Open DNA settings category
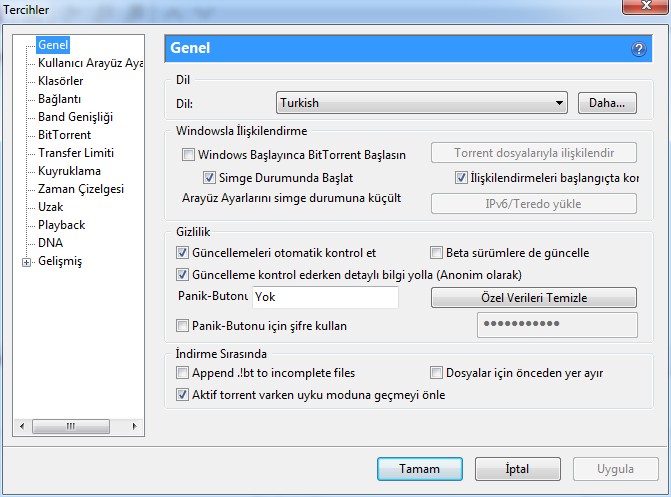Viewport: 671px width, 497px height. (x=50, y=243)
